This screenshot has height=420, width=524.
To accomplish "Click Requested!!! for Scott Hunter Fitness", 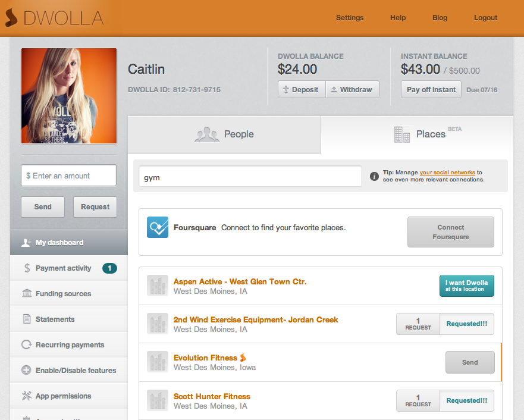I will (x=467, y=400).
